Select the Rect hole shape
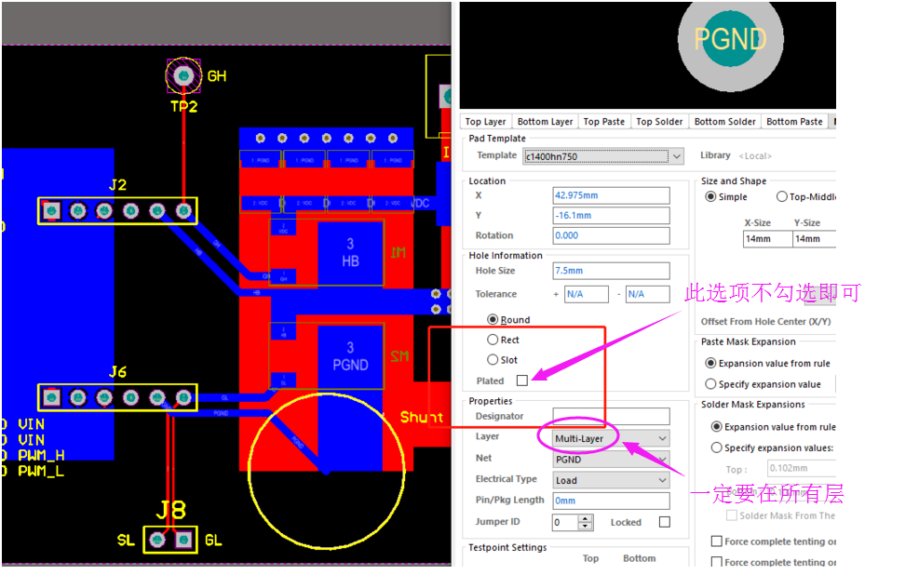Image resolution: width=919 pixels, height=588 pixels. click(x=493, y=340)
